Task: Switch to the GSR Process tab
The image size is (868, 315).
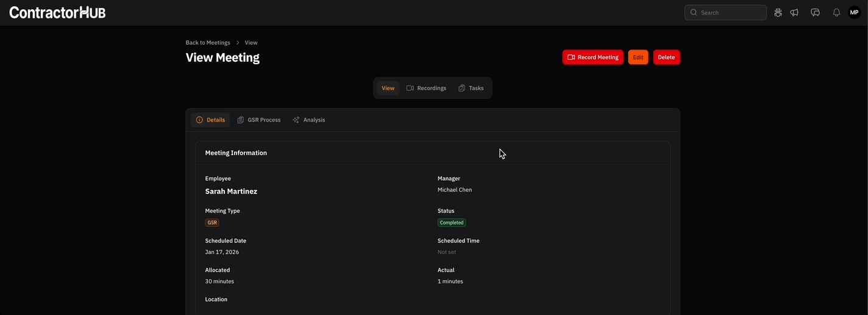Action: point(259,120)
